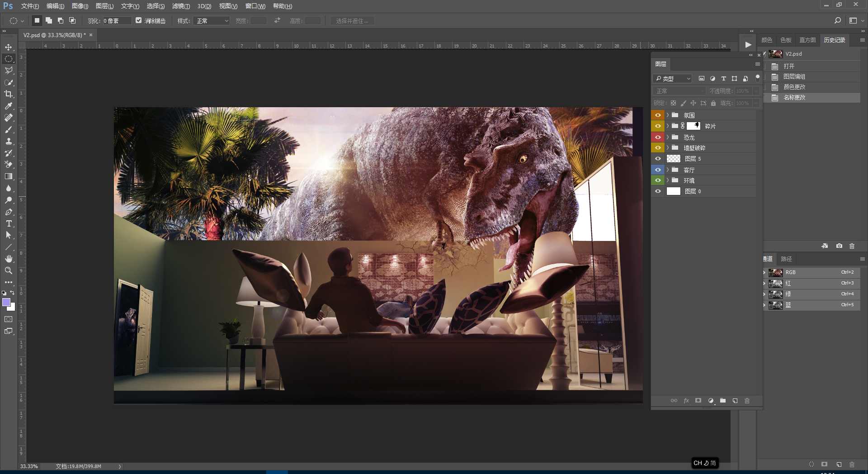Expand the 恐龙 layer group
This screenshot has width=868, height=474.
point(668,137)
